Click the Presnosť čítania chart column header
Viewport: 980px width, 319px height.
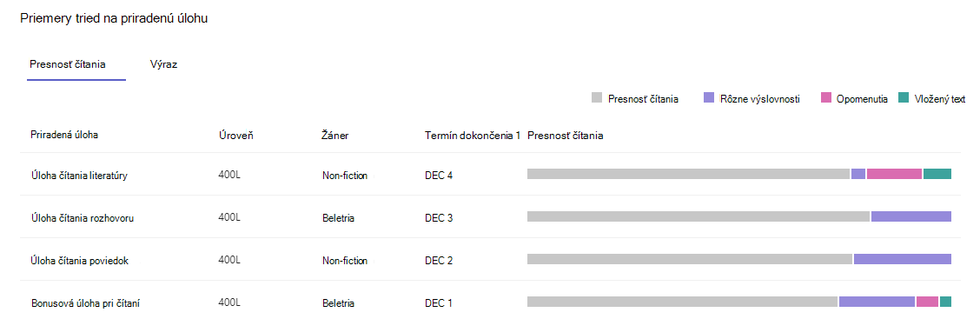pyautogui.click(x=566, y=135)
